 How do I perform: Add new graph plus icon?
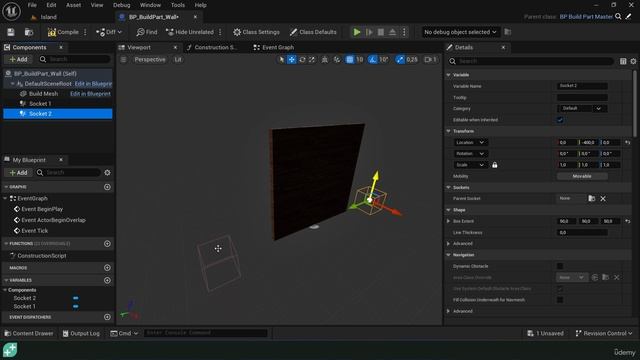pyautogui.click(x=107, y=187)
